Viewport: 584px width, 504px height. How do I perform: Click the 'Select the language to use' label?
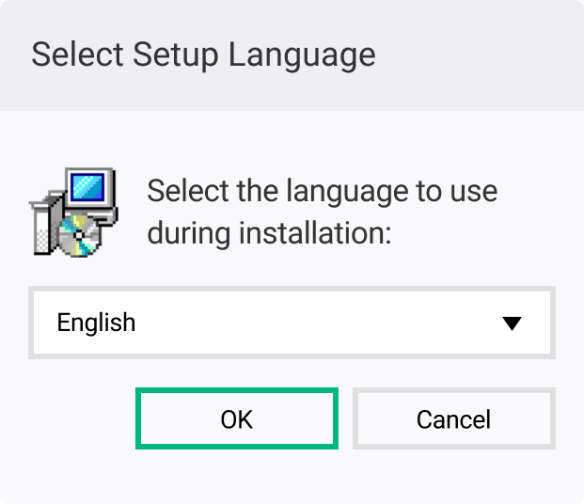pyautogui.click(x=322, y=191)
